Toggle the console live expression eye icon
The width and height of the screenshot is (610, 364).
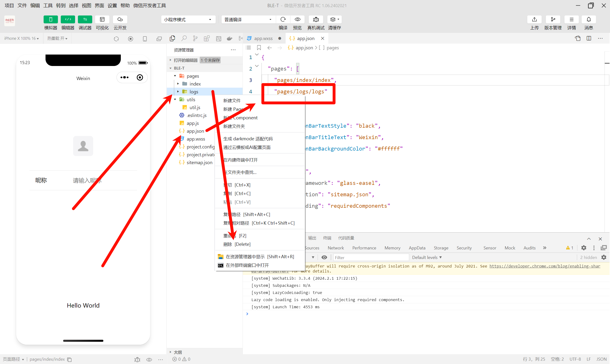[x=324, y=257]
